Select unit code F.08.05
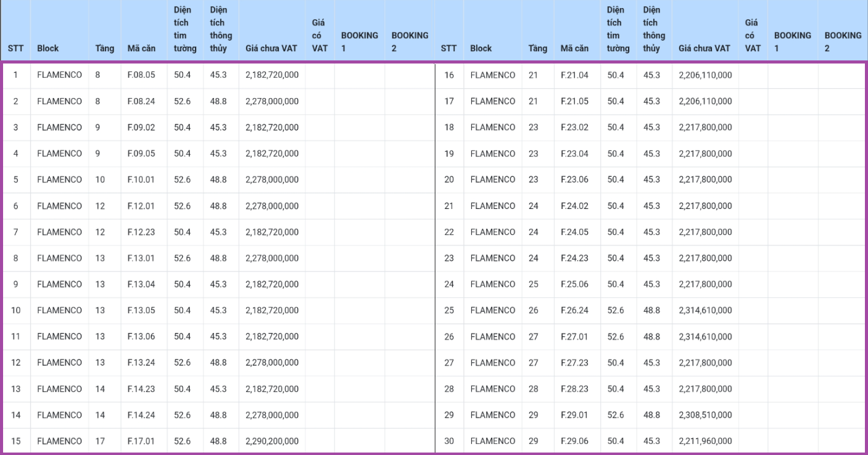The height and width of the screenshot is (455, 868). point(141,75)
